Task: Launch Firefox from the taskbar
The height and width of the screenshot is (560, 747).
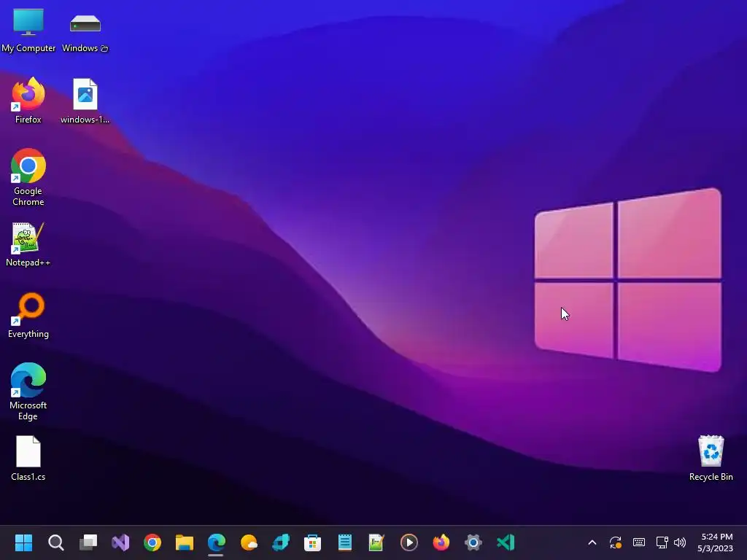Action: point(441,542)
